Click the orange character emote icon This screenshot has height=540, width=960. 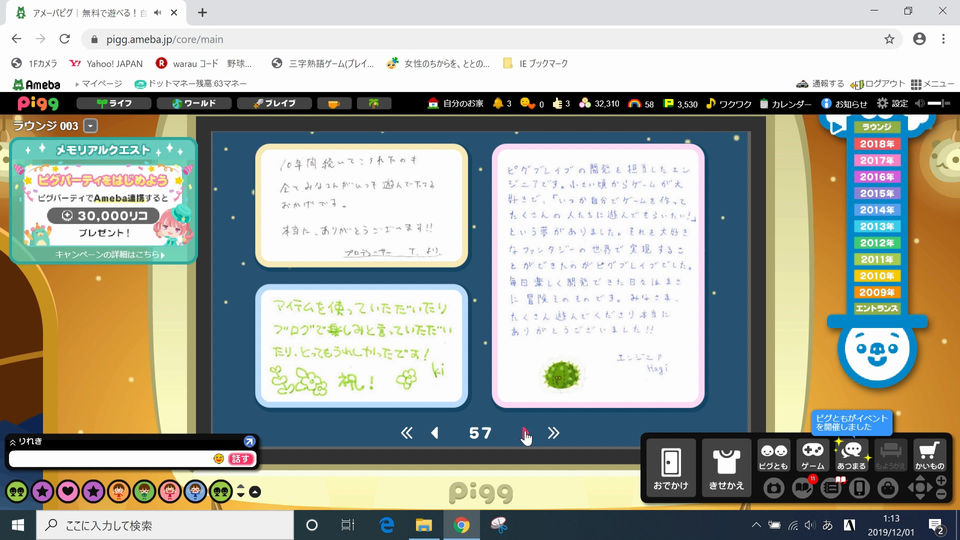(119, 491)
